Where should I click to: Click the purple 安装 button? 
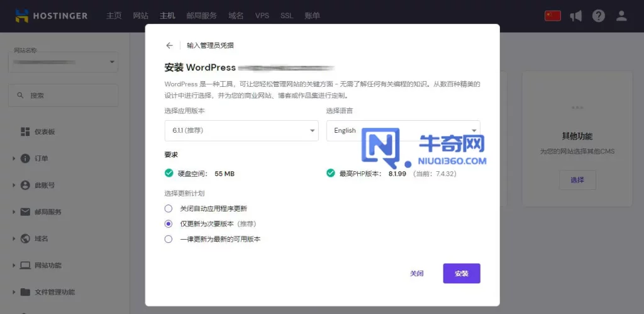point(462,273)
